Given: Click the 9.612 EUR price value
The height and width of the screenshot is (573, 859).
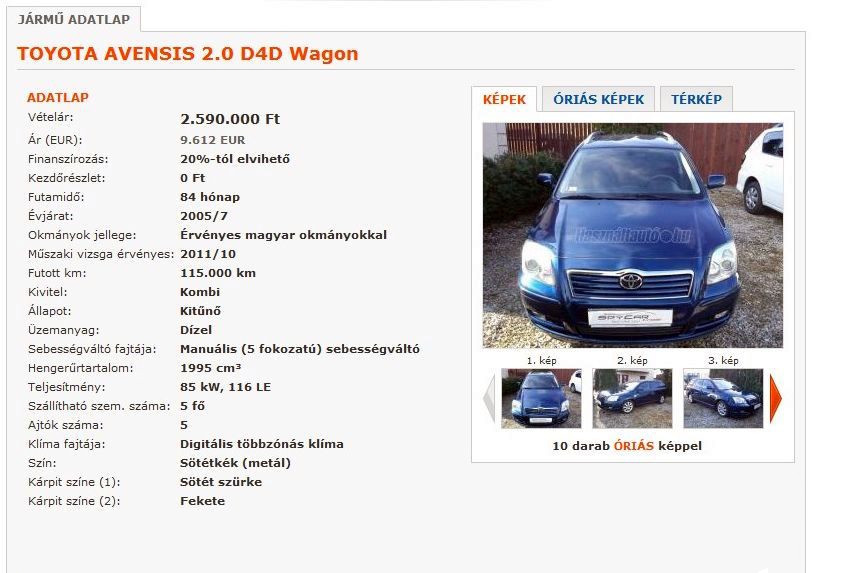Looking at the screenshot, I should coord(213,140).
